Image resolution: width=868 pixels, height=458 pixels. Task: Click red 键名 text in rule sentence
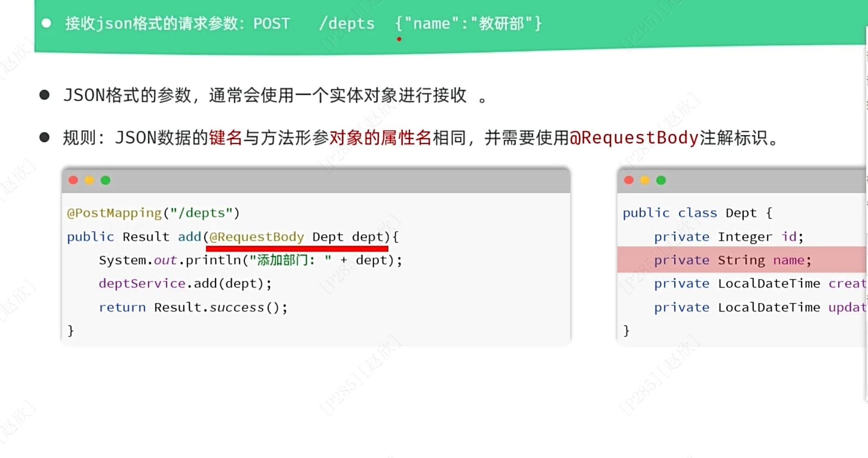tap(225, 138)
